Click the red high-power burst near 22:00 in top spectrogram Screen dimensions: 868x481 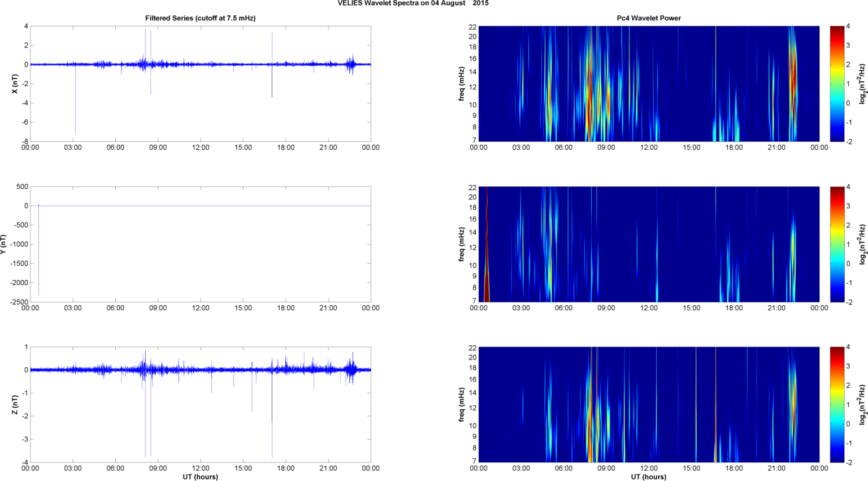tap(793, 79)
